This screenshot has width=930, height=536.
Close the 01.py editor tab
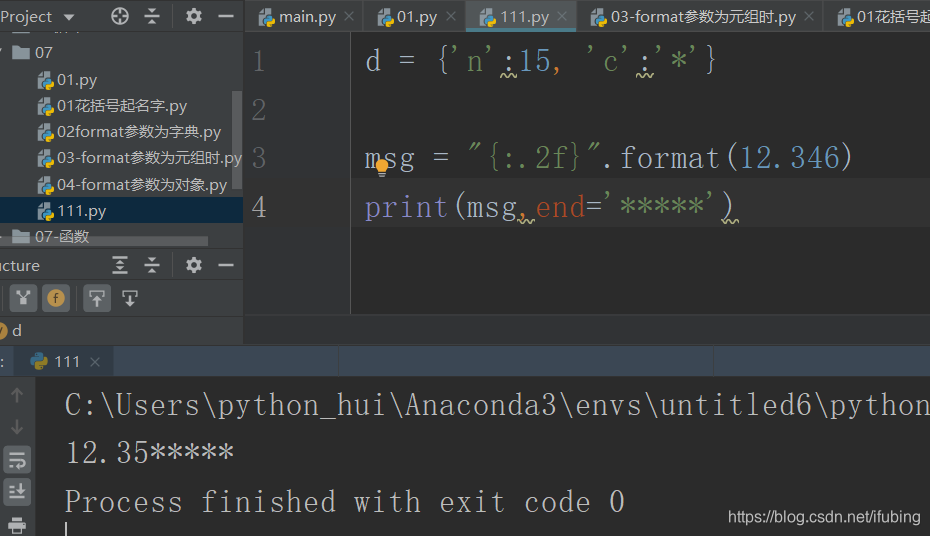(x=451, y=17)
